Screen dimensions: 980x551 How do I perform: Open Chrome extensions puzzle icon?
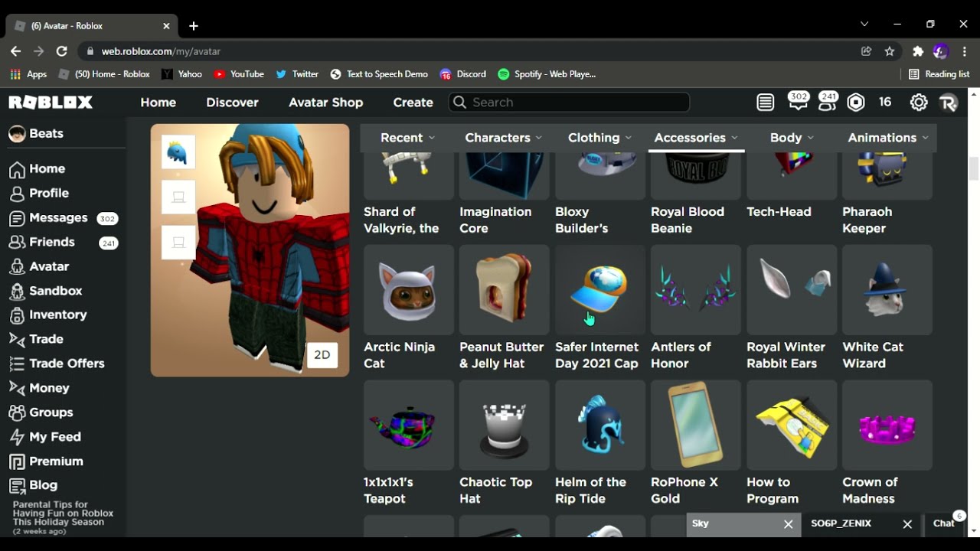pos(918,51)
